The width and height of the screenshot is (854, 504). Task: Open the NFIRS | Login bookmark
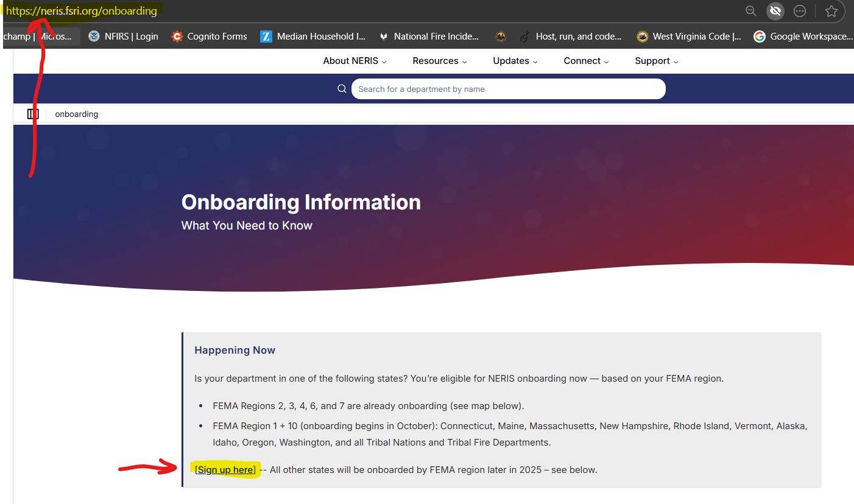[x=123, y=37]
